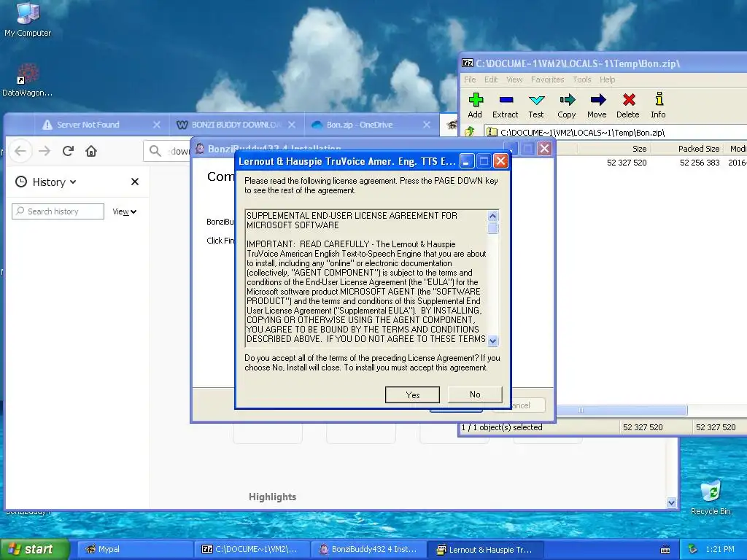Screen dimensions: 747x560
Task: Switch to BONZI BUDDY DOWNLOAD tab
Action: click(x=236, y=125)
